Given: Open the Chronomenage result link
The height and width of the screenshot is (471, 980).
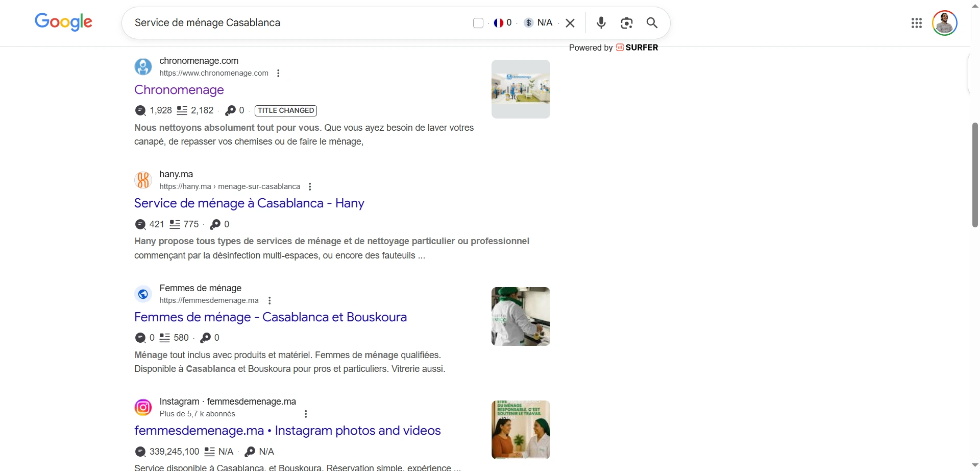Looking at the screenshot, I should pyautogui.click(x=179, y=90).
